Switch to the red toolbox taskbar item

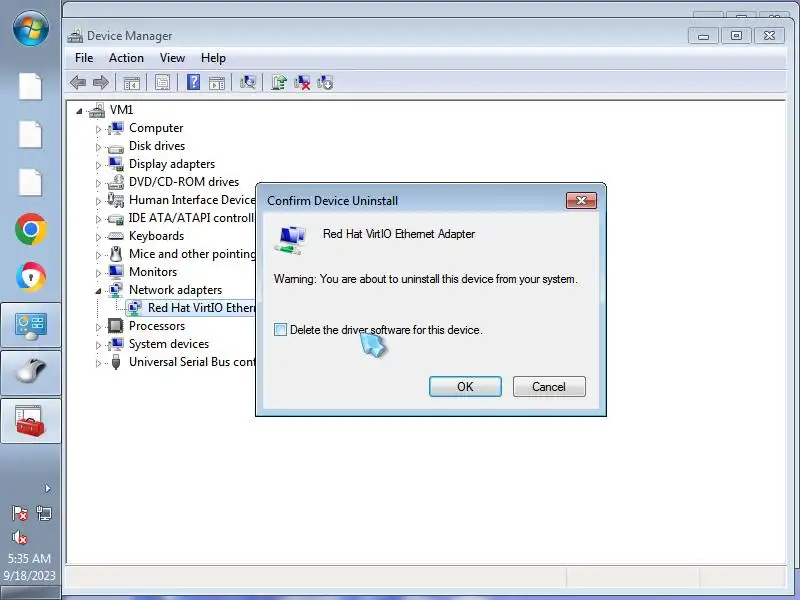pos(31,420)
